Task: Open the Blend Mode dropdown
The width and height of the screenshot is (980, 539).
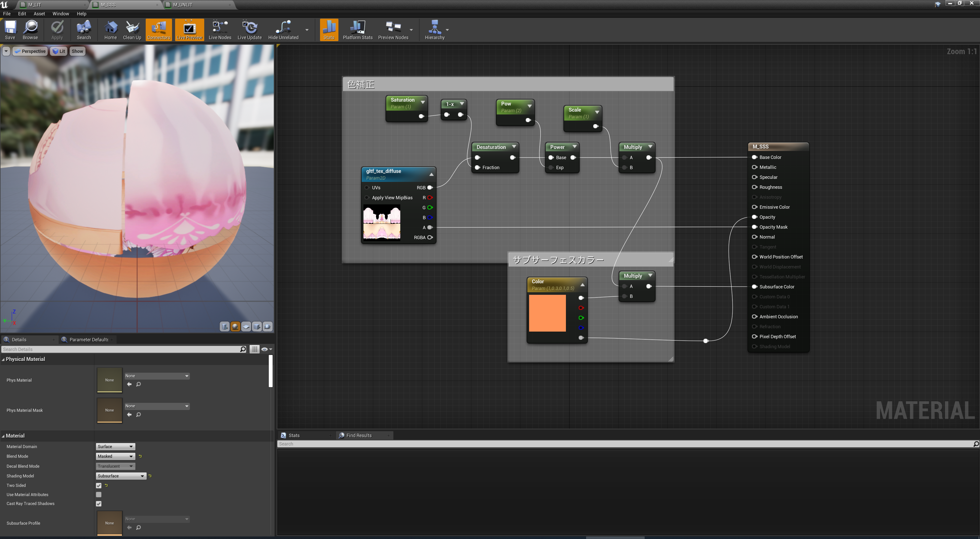Action: tap(115, 456)
